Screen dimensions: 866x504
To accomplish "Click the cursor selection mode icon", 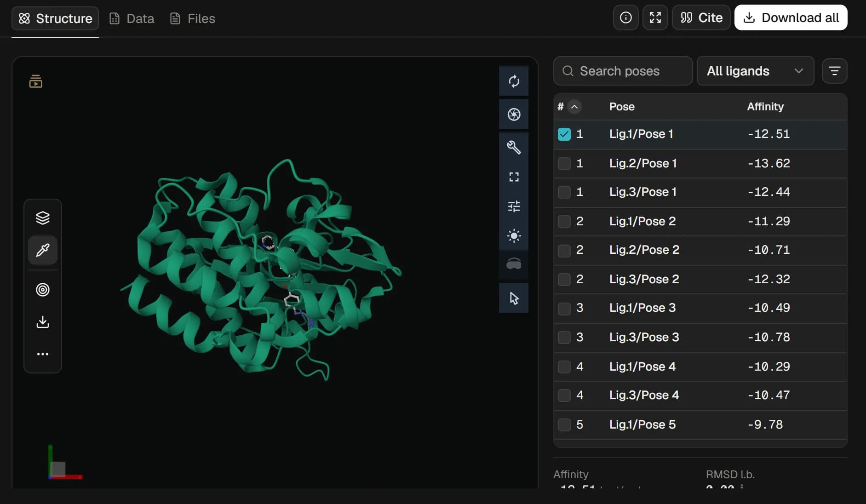I will pos(514,298).
